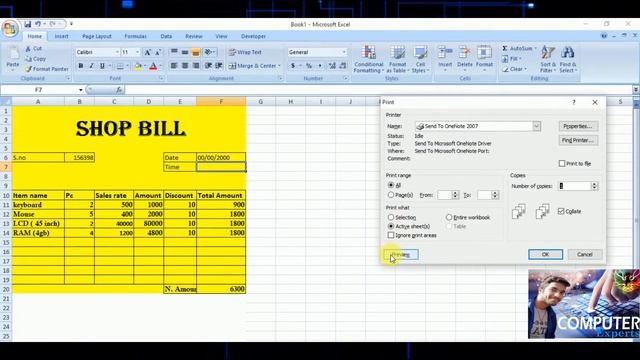This screenshot has height=360, width=640.
Task: Align text to the right
Action: click(196, 65)
